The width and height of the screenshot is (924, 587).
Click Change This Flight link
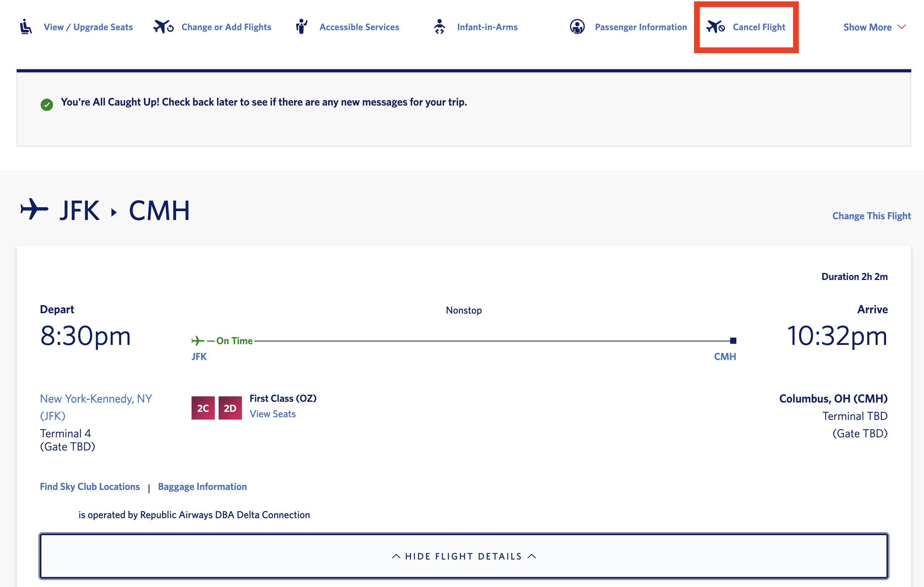pyautogui.click(x=871, y=216)
